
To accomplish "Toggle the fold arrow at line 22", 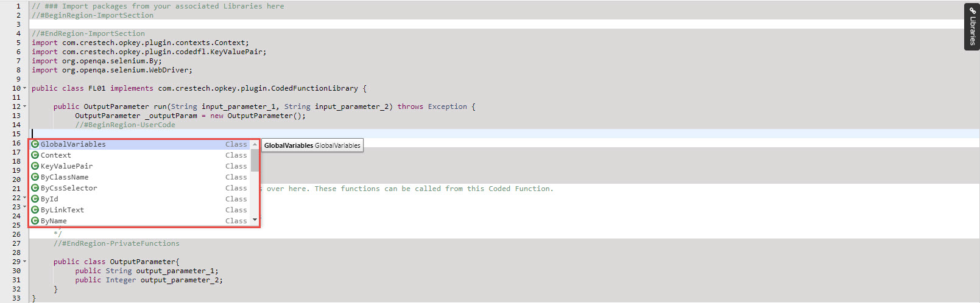I will click(25, 198).
